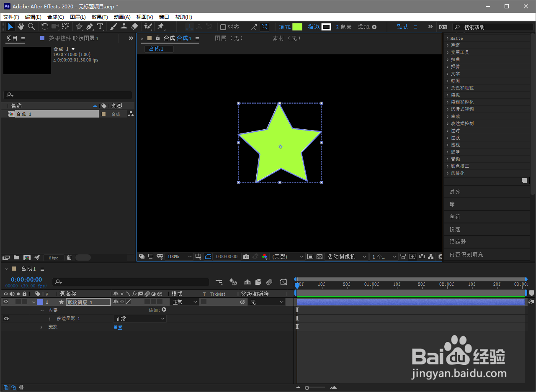Image resolution: width=536 pixels, height=392 pixels.
Task: Click the Project panel search field
Action: point(68,95)
